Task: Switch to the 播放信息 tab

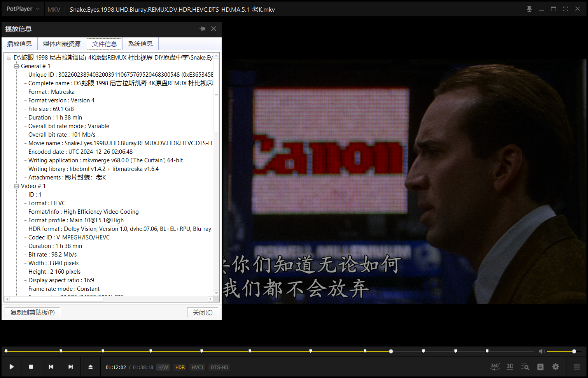Action: [x=19, y=44]
